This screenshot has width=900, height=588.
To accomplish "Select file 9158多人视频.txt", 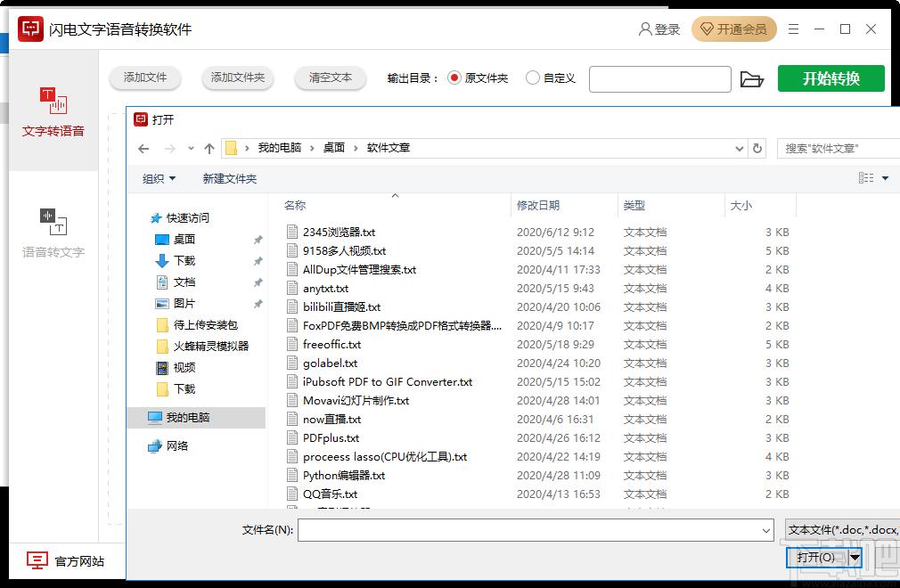I will tap(344, 250).
